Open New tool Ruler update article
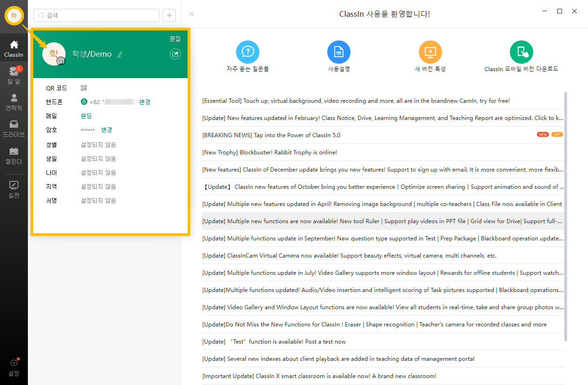588x385 pixels. [x=383, y=221]
